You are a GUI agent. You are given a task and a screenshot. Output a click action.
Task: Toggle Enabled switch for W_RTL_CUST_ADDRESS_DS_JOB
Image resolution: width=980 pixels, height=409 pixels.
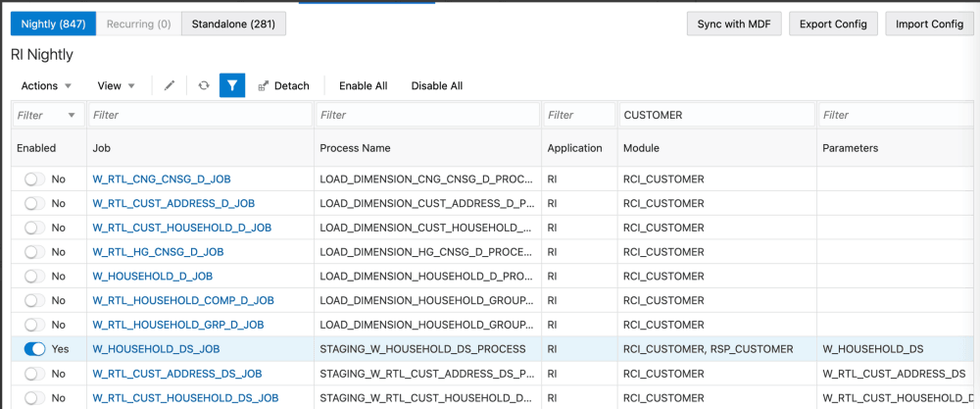pyautogui.click(x=35, y=374)
